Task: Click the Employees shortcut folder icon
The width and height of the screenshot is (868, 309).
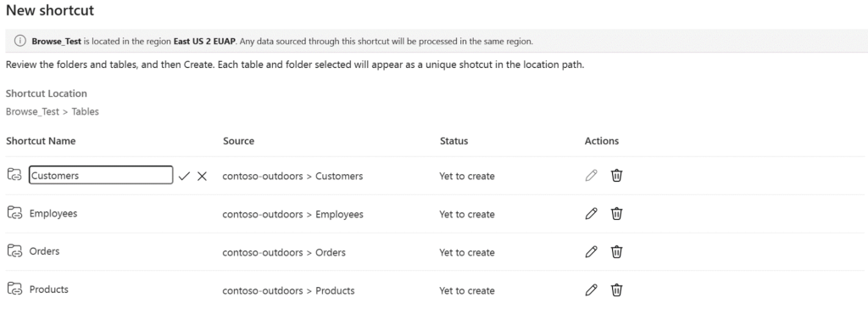Action: (14, 213)
